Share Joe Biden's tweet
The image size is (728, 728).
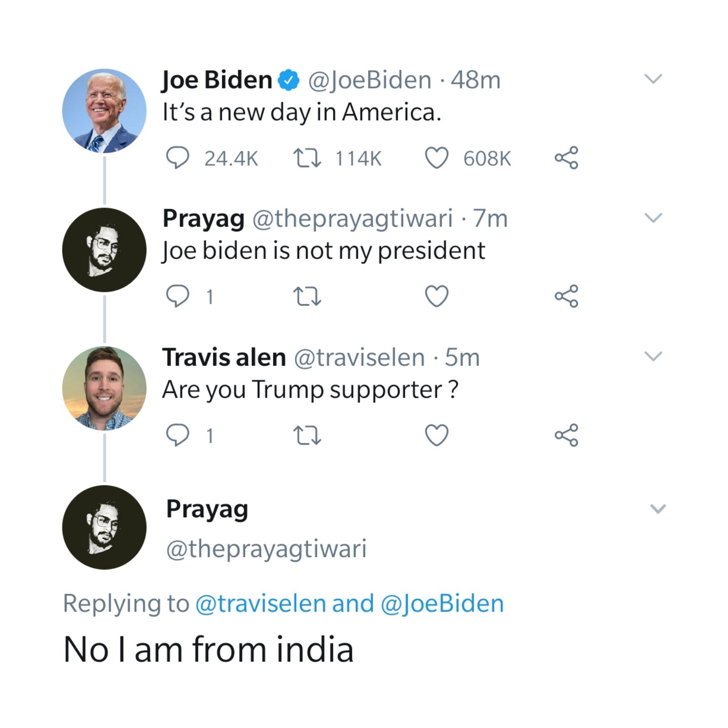click(x=566, y=158)
